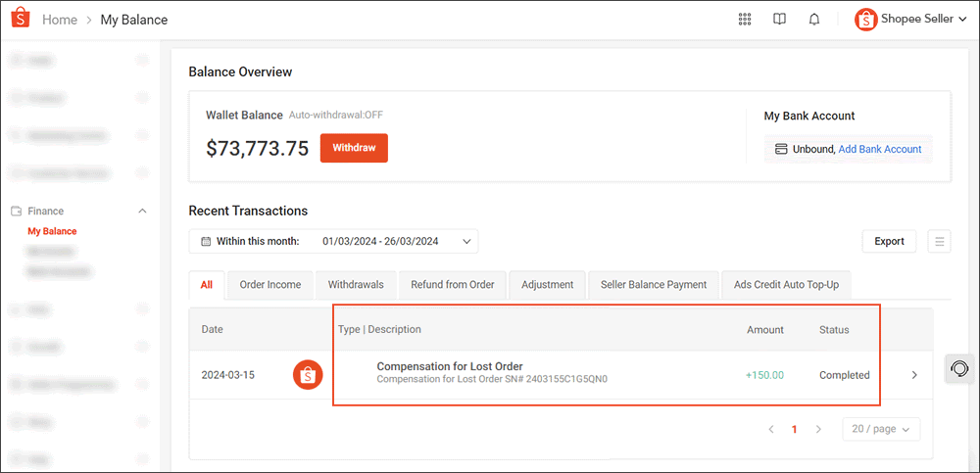The image size is (980, 473).
Task: Open the notifications bell
Action: pos(814,20)
